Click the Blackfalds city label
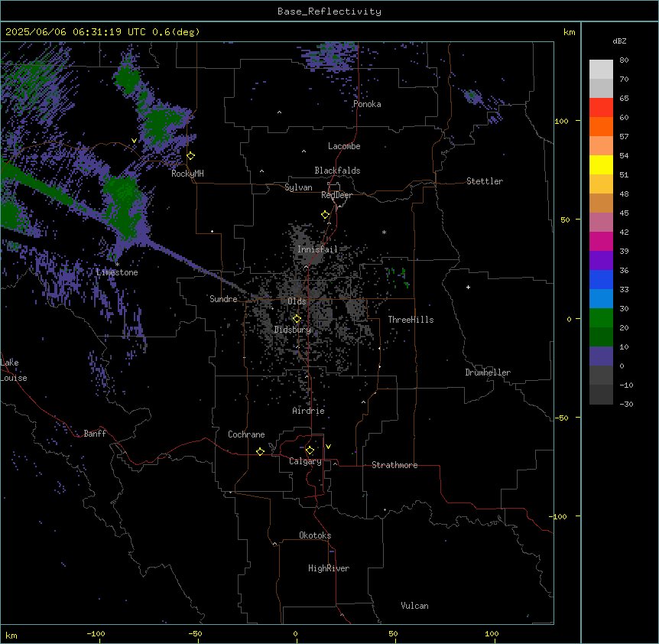This screenshot has height=644, width=659. click(x=337, y=171)
